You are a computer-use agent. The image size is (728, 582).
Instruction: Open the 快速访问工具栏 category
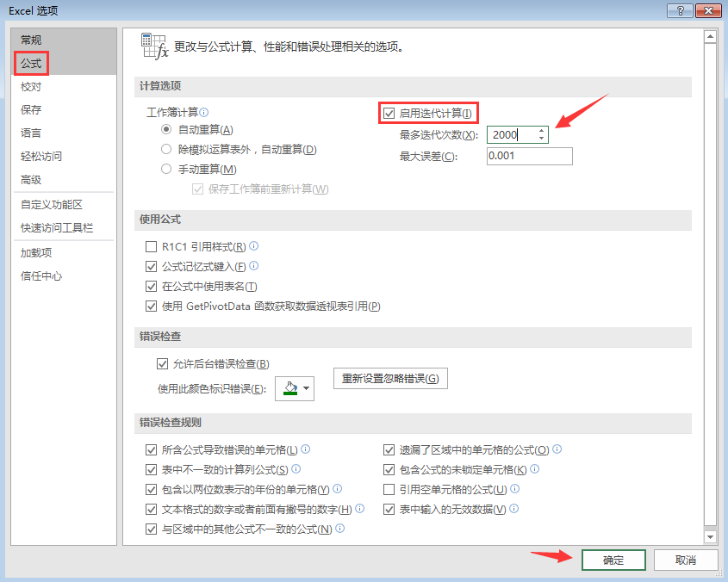tap(64, 227)
